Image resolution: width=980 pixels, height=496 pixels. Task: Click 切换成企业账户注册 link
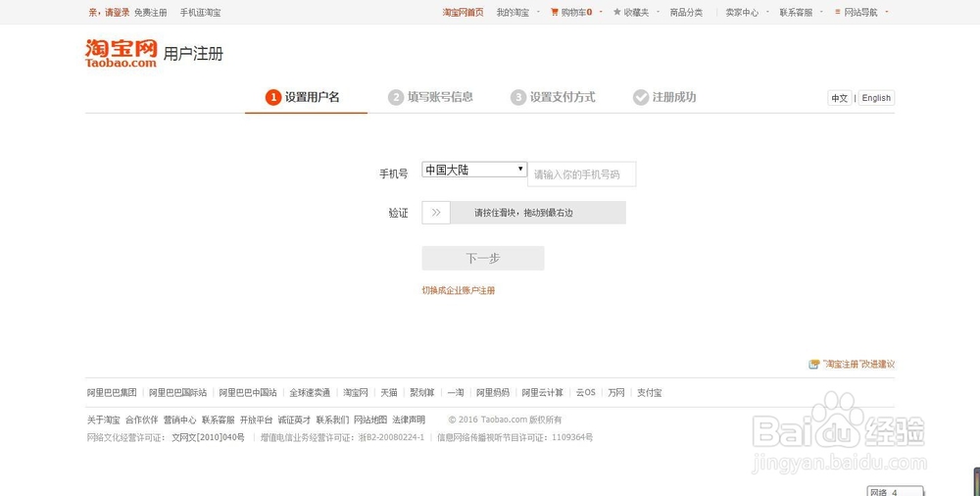click(458, 290)
